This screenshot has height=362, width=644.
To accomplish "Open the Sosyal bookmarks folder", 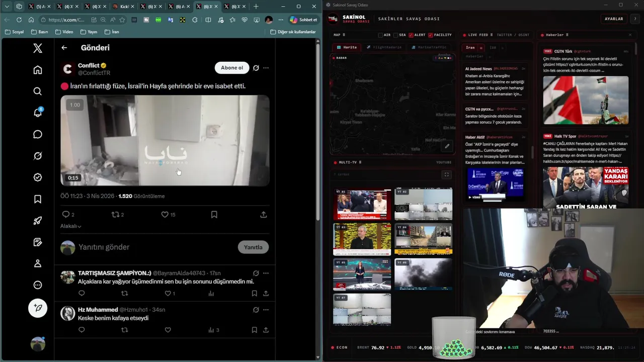I will [x=14, y=32].
